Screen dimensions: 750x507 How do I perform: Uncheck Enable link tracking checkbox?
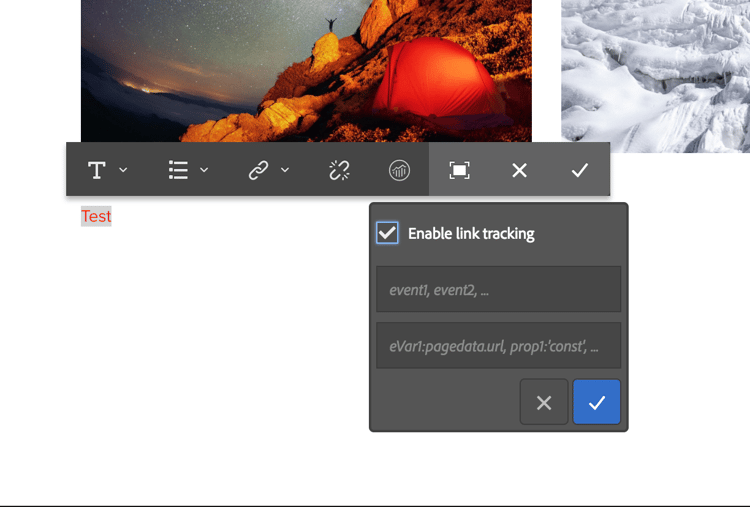[387, 233]
